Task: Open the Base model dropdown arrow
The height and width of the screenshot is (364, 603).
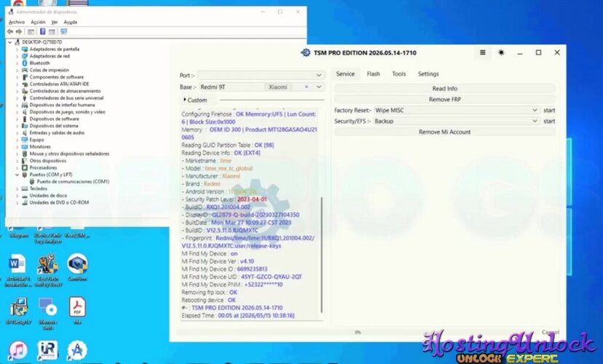Action: pos(319,87)
